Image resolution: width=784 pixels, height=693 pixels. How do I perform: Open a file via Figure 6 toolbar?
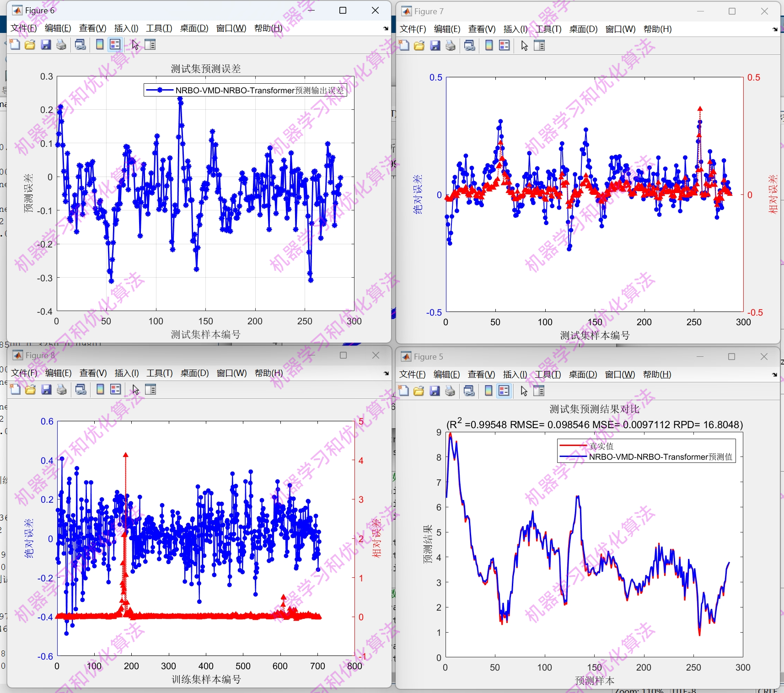pos(30,44)
